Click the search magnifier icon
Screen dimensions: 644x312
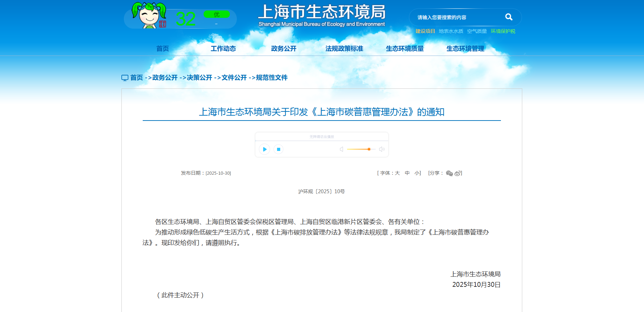(509, 17)
